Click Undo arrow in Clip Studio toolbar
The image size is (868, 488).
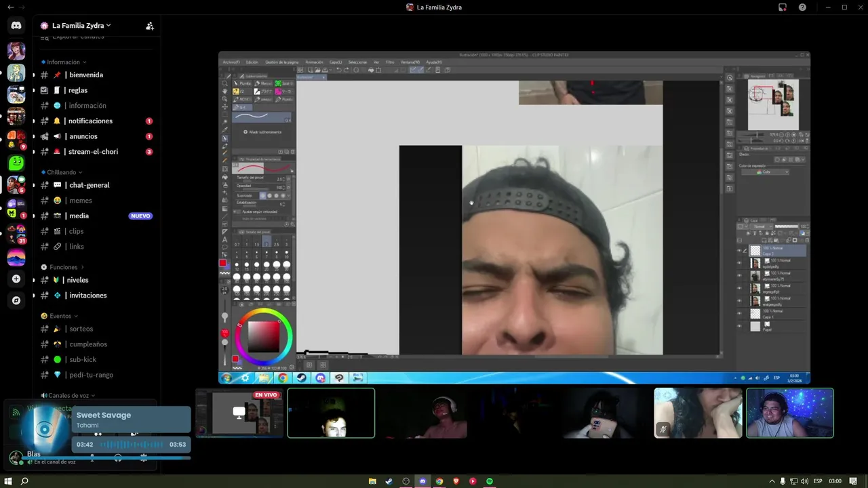point(338,70)
